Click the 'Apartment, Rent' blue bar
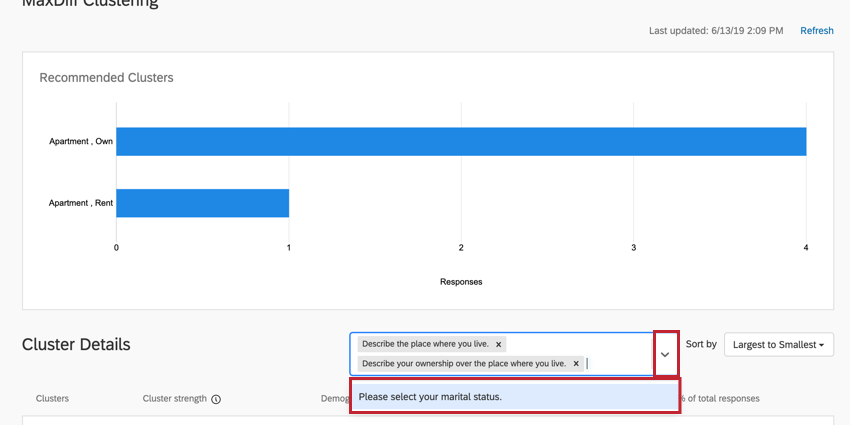Image resolution: width=850 pixels, height=425 pixels. click(x=202, y=203)
